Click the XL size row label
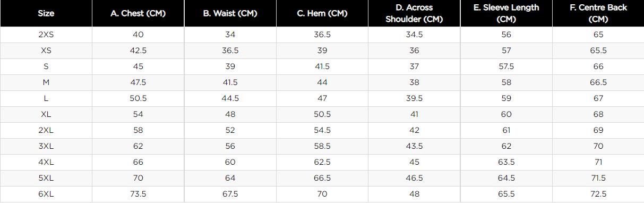 (46, 114)
